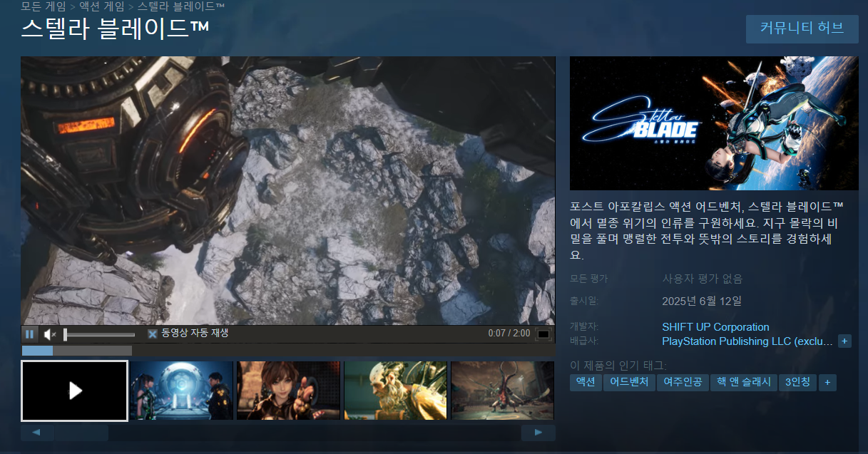Select the 액션 tag
This screenshot has width=868, height=454.
586,383
